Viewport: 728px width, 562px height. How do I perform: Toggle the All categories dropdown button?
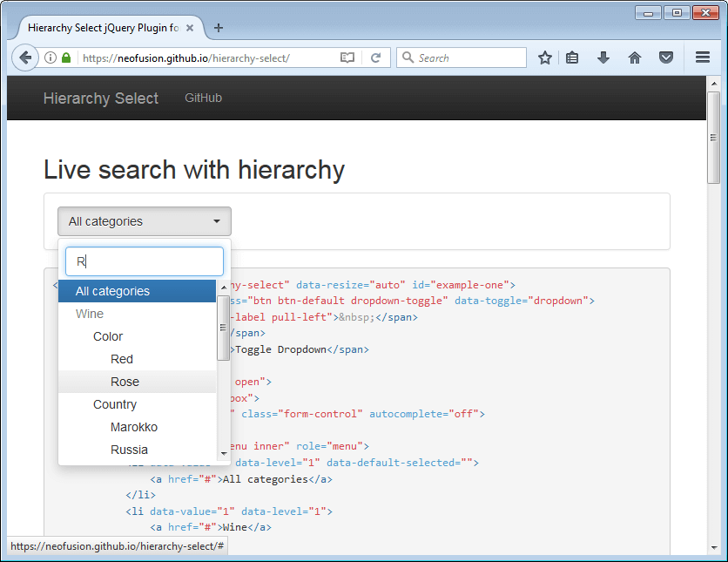(145, 221)
